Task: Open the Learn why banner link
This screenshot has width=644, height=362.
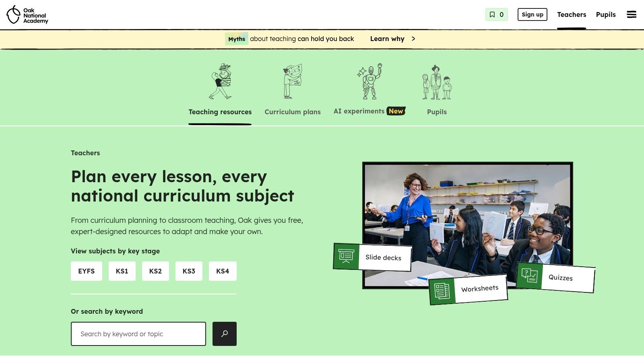Action: (387, 39)
